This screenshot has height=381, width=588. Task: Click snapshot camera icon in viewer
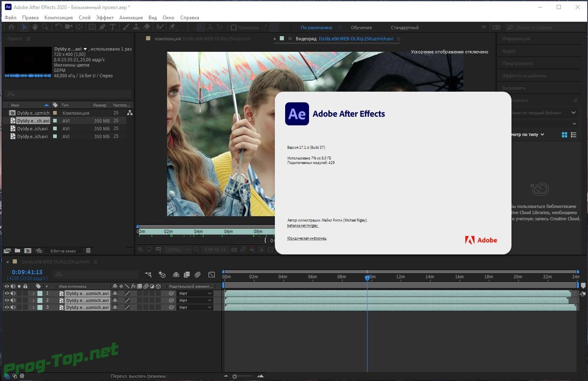234,249
